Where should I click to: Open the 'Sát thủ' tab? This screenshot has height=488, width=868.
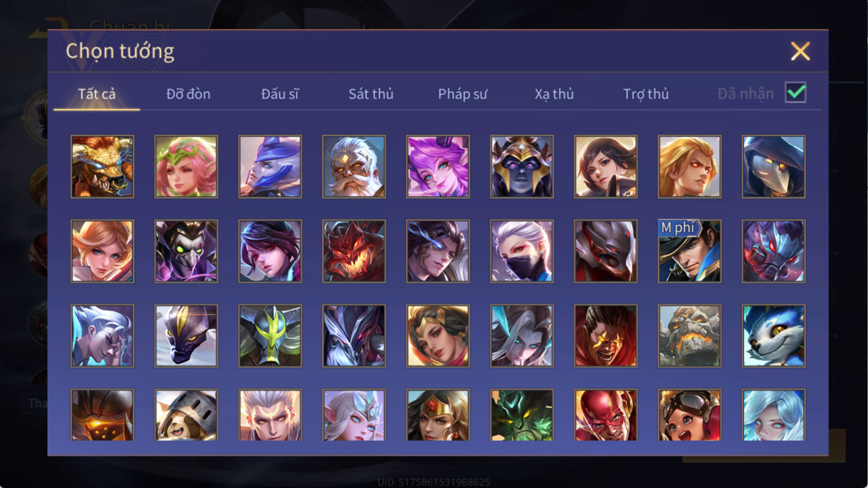[x=371, y=94]
